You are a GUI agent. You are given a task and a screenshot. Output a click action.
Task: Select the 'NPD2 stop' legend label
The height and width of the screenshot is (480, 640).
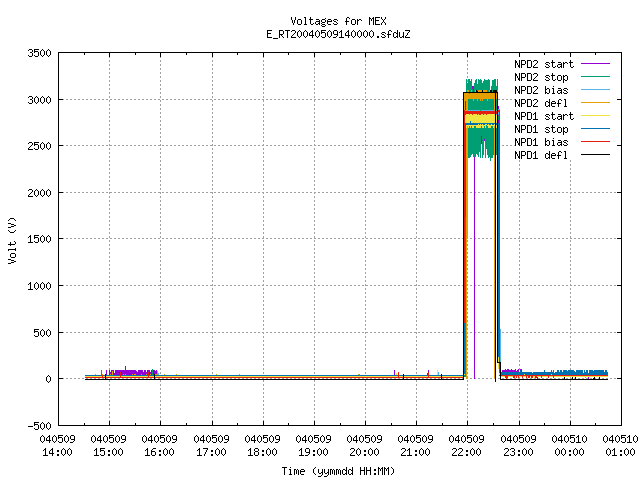point(541,77)
